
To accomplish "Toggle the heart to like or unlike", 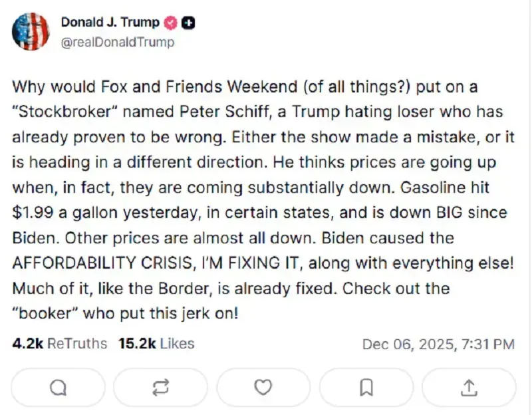I will click(x=263, y=386).
